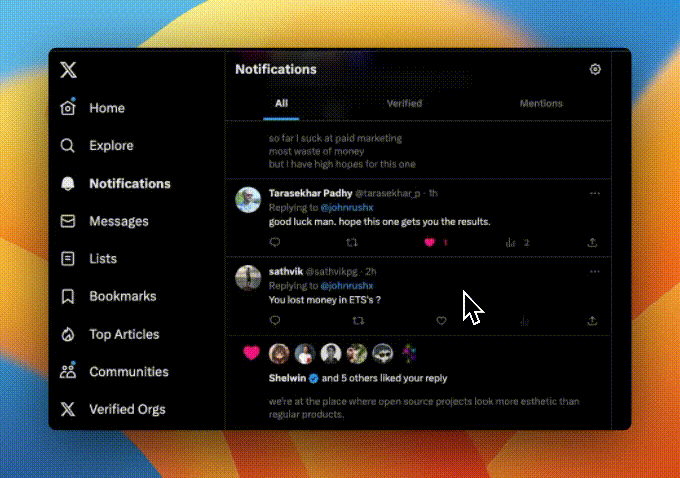
Task: Unlike Tarasekhar Padhy's tweet with pink heart
Action: tap(429, 242)
